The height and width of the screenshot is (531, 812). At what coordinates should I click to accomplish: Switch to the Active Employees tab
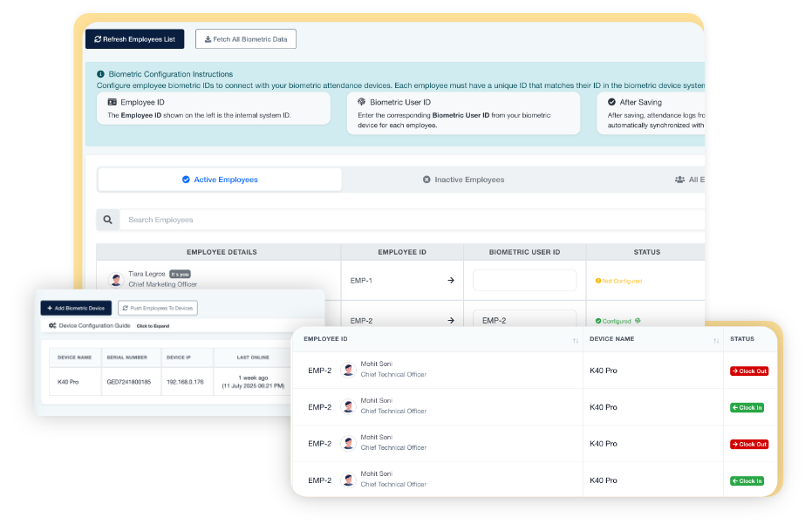coord(220,180)
